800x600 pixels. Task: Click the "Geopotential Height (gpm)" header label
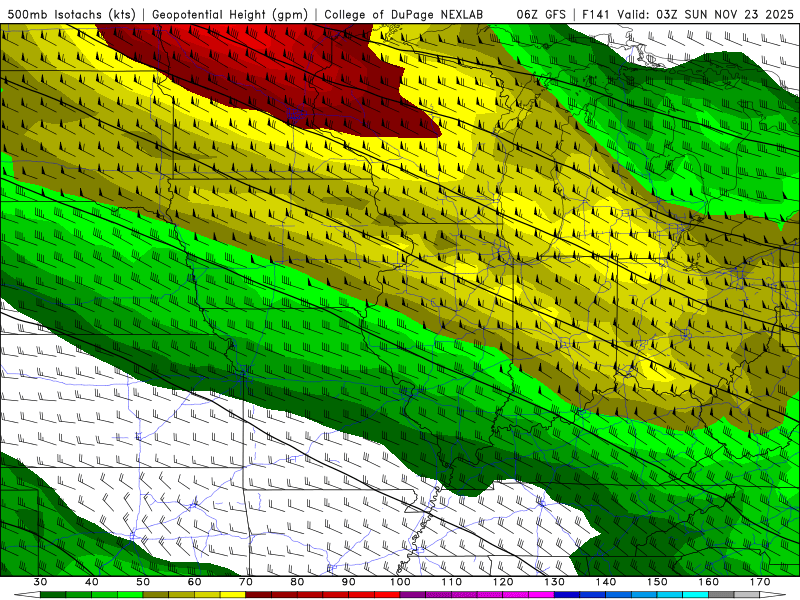pyautogui.click(x=230, y=14)
